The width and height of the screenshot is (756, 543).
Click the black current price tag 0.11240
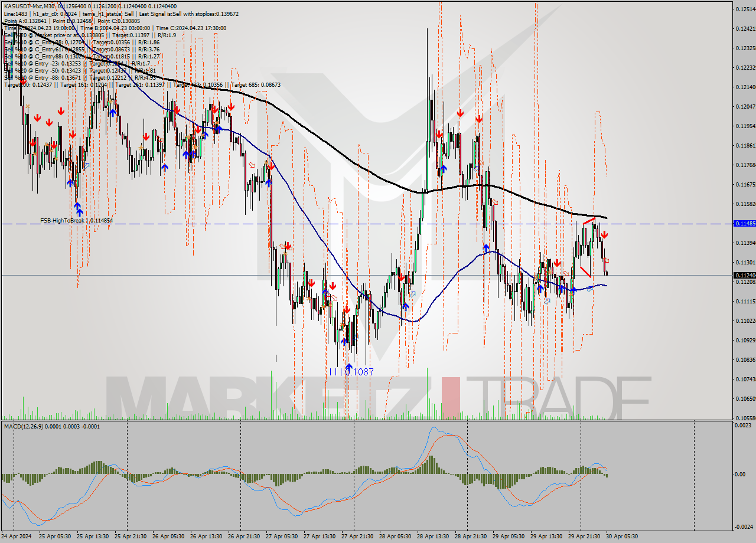(744, 275)
